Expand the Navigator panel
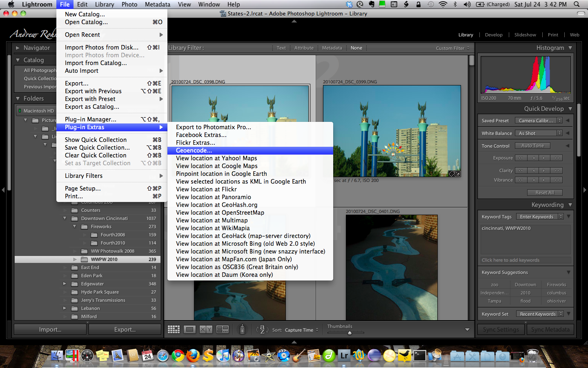Viewport: 588px width, 368px height. tap(18, 48)
